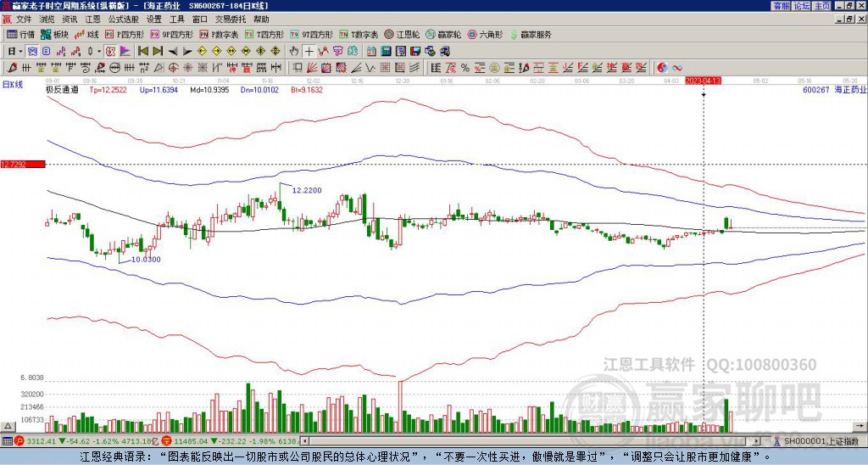Open the 文件 menu
The height and width of the screenshot is (465, 868).
coord(24,20)
